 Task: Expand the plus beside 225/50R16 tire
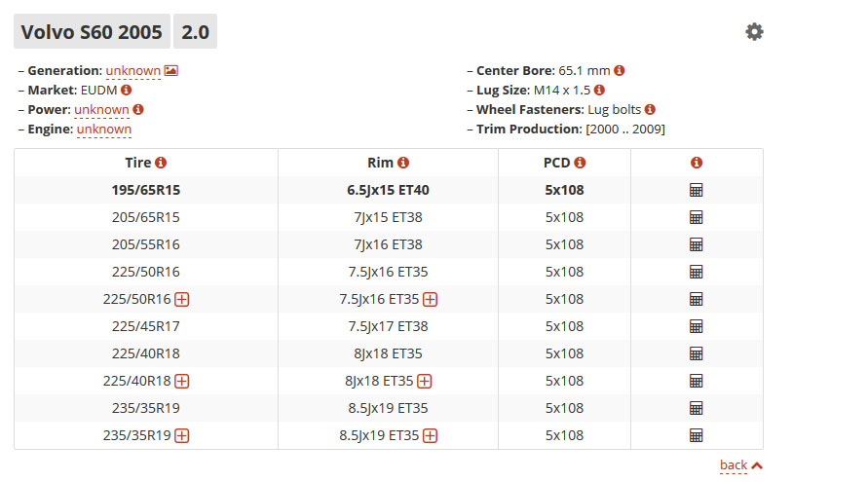click(x=182, y=299)
